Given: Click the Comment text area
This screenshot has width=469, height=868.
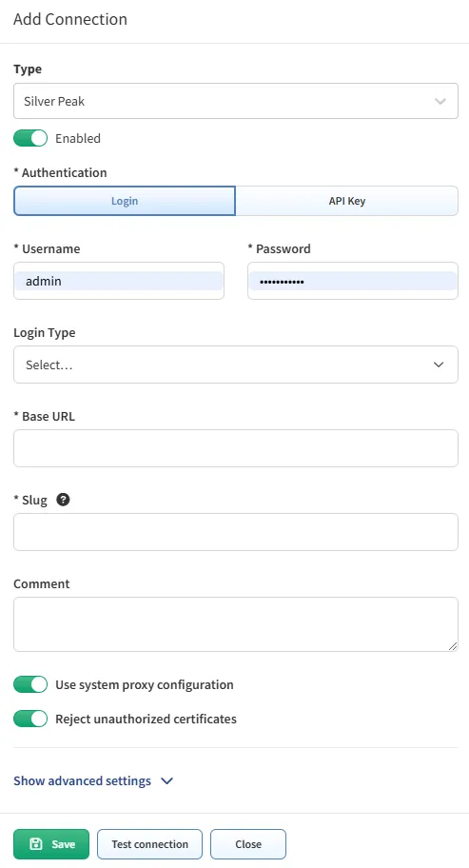Looking at the screenshot, I should (236, 624).
